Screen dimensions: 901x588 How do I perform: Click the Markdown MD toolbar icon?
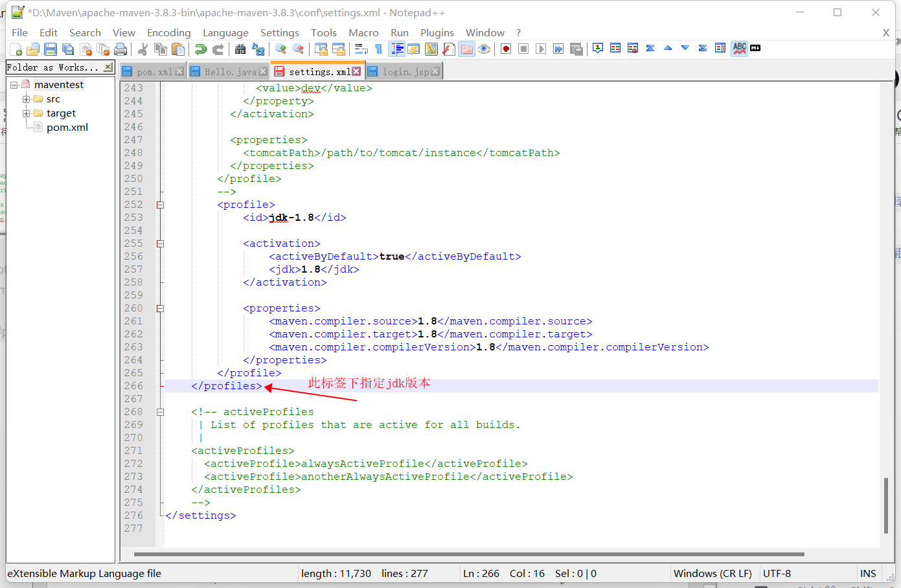755,48
